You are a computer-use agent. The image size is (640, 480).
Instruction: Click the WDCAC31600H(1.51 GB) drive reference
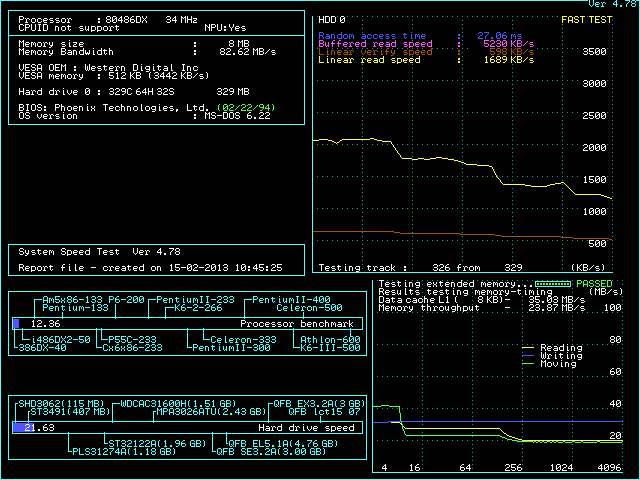click(178, 404)
